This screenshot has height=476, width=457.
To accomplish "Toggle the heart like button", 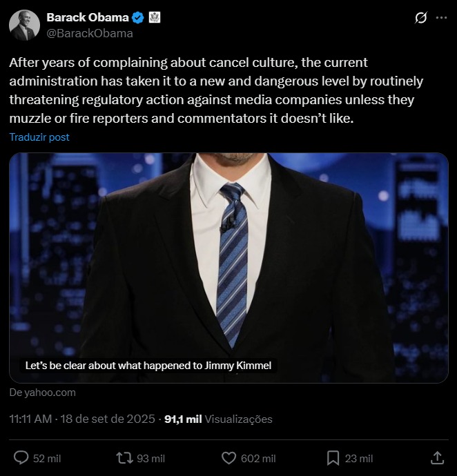I will [x=228, y=458].
